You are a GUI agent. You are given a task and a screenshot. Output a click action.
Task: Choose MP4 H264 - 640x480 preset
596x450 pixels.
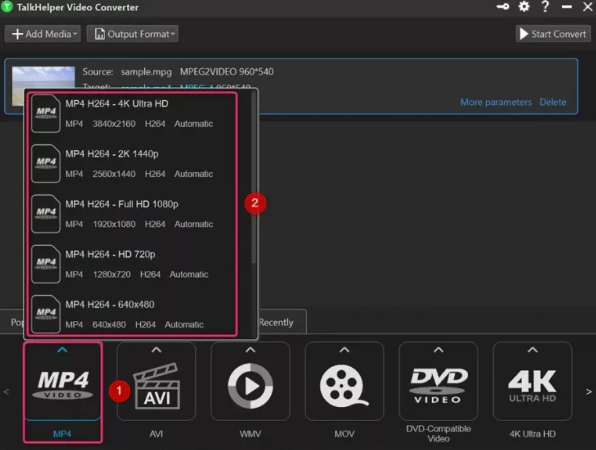tap(132, 314)
